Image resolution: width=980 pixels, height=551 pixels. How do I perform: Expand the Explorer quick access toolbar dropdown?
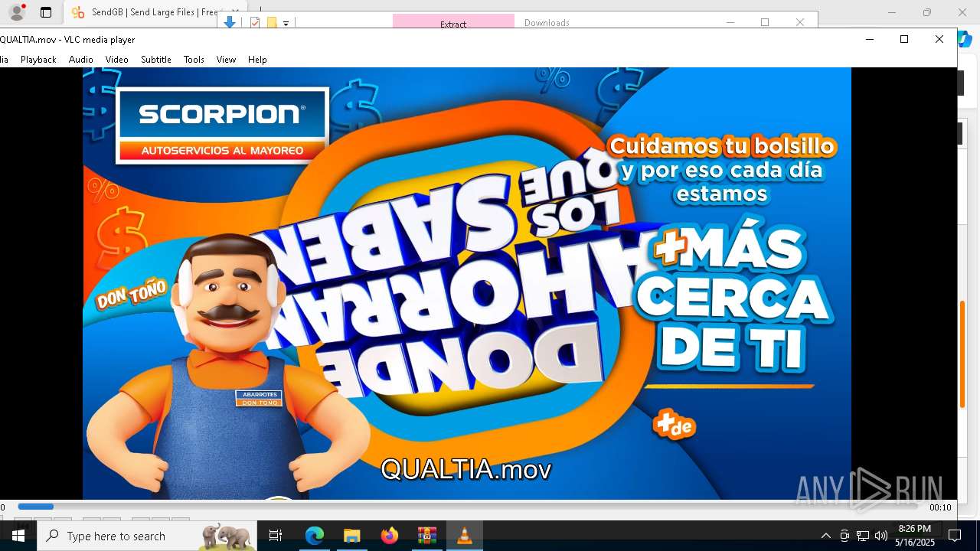(x=286, y=24)
